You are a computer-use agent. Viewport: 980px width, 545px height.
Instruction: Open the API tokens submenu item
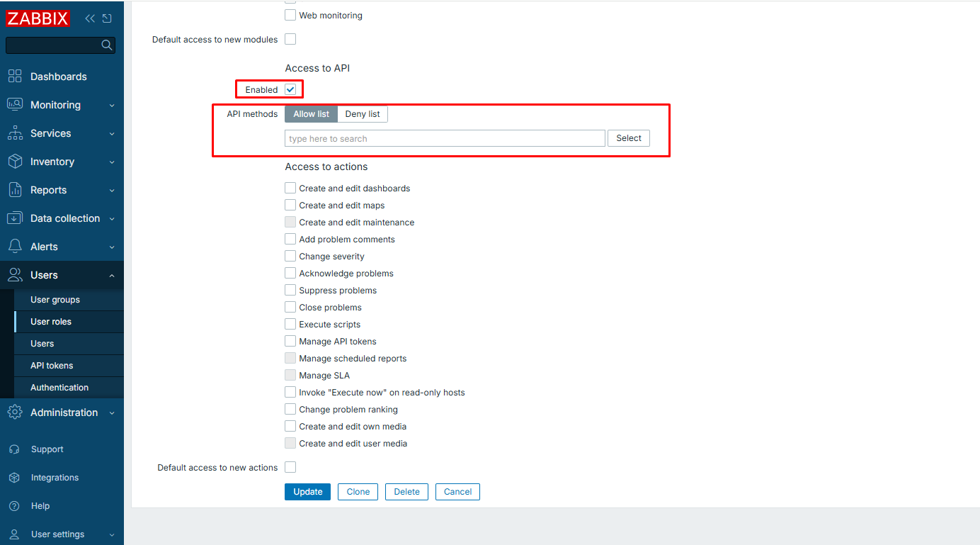tap(52, 366)
